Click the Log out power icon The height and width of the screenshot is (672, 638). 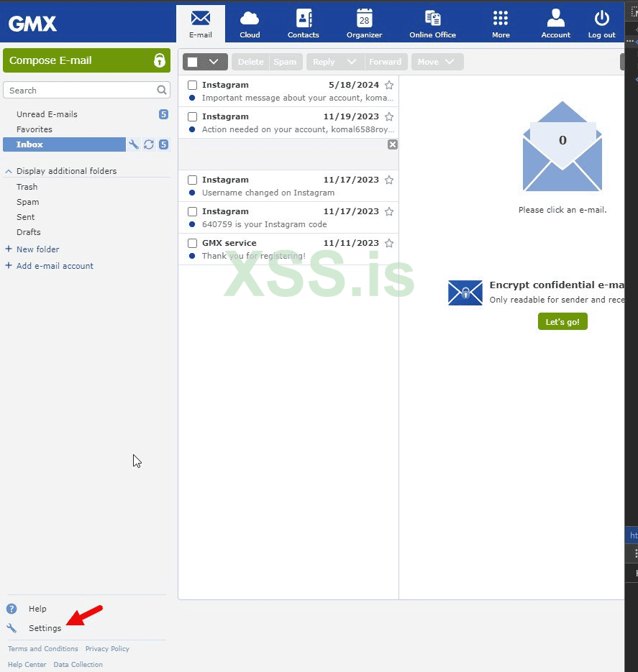601,19
